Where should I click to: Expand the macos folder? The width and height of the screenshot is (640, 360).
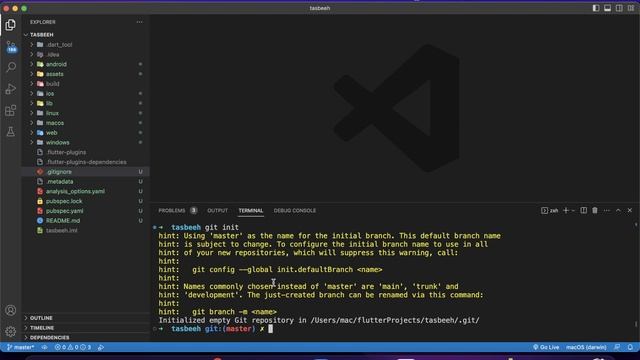(x=86, y=123)
